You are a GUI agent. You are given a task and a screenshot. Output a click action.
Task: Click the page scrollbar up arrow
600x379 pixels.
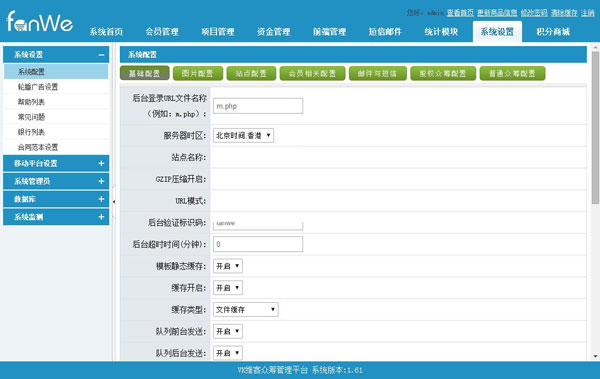coord(595,47)
